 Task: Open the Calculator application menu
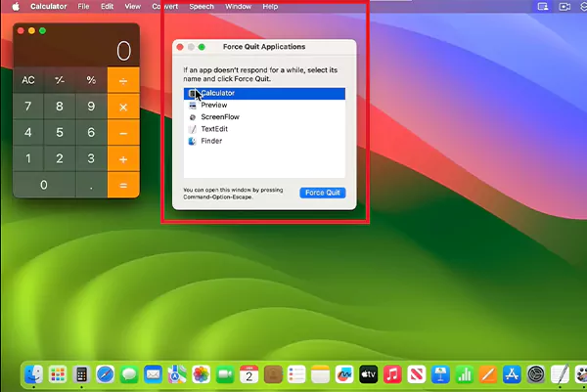(49, 7)
